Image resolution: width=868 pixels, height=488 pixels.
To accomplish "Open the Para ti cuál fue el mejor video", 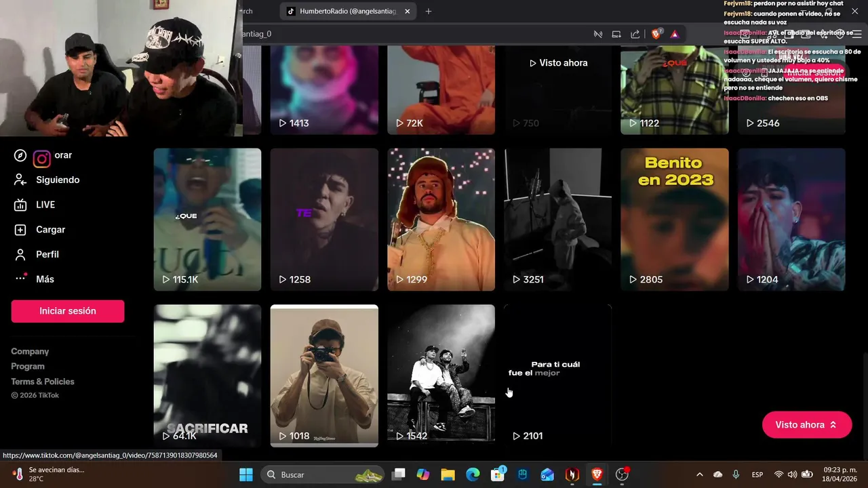I will point(557,375).
